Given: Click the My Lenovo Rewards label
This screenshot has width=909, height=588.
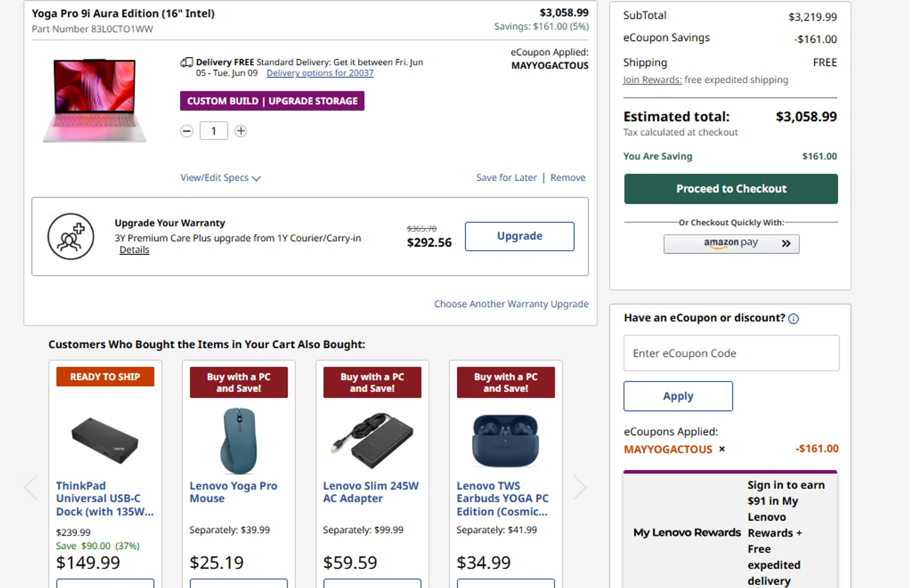Looking at the screenshot, I should [x=687, y=532].
